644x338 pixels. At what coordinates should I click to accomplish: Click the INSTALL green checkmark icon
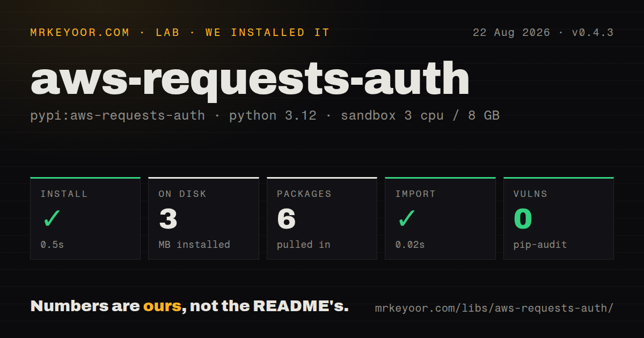click(x=52, y=219)
